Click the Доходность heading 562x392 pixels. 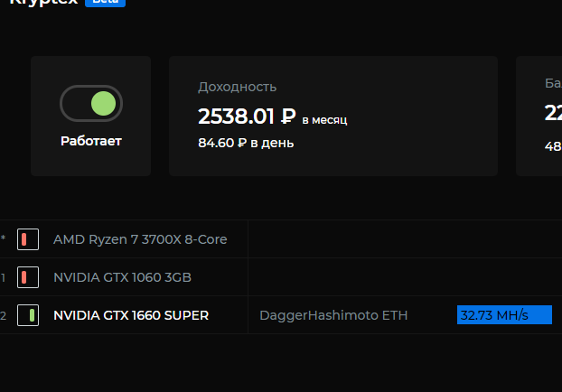pyautogui.click(x=238, y=87)
